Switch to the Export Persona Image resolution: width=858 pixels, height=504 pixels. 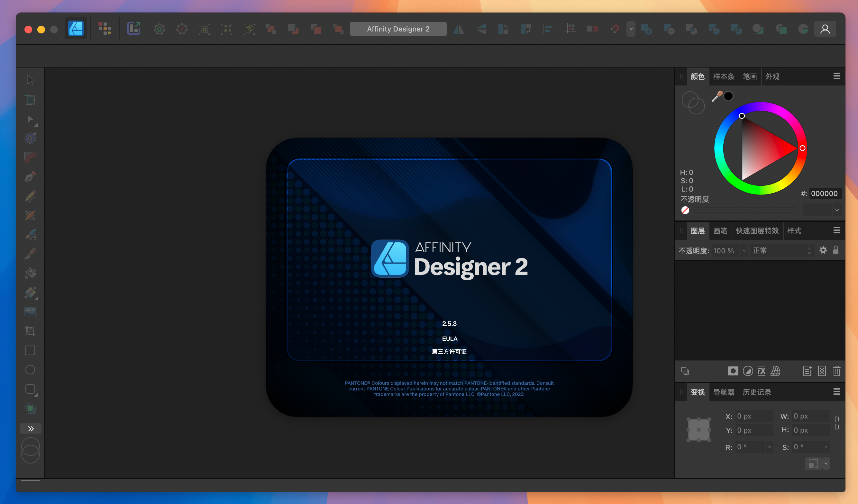pos(134,29)
